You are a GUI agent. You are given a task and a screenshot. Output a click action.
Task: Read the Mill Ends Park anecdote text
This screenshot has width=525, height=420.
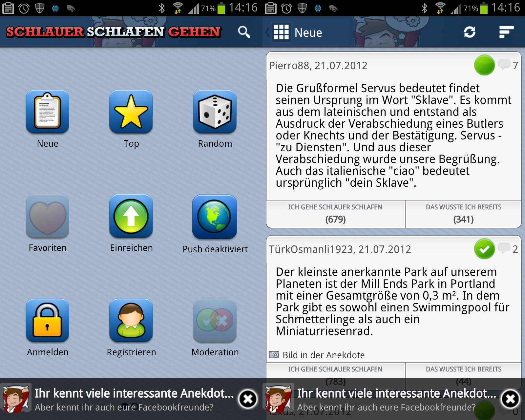point(392,301)
